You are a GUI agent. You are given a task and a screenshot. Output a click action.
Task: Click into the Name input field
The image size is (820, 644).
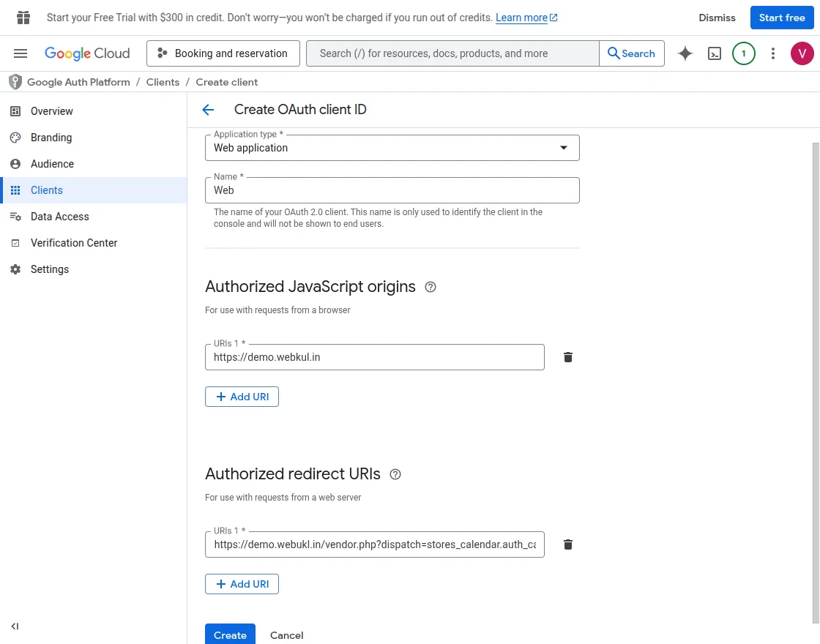click(x=392, y=190)
